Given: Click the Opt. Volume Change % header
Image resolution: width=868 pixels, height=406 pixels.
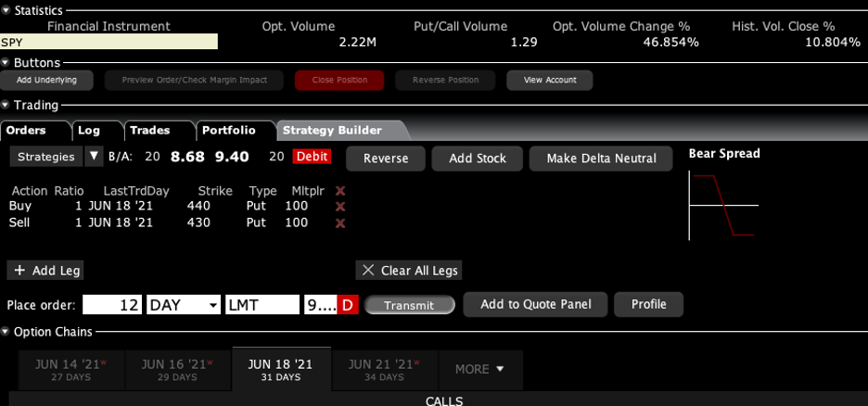Looking at the screenshot, I should pyautogui.click(x=621, y=27).
